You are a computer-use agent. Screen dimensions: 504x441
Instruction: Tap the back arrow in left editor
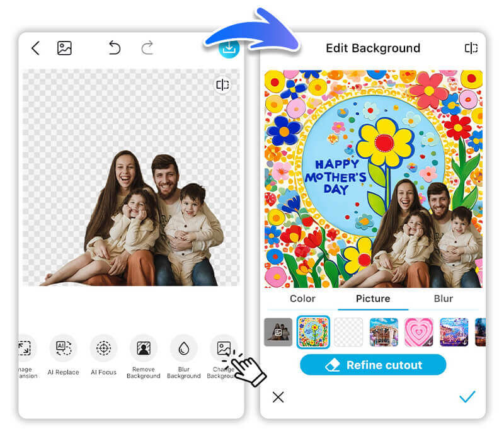tap(35, 48)
